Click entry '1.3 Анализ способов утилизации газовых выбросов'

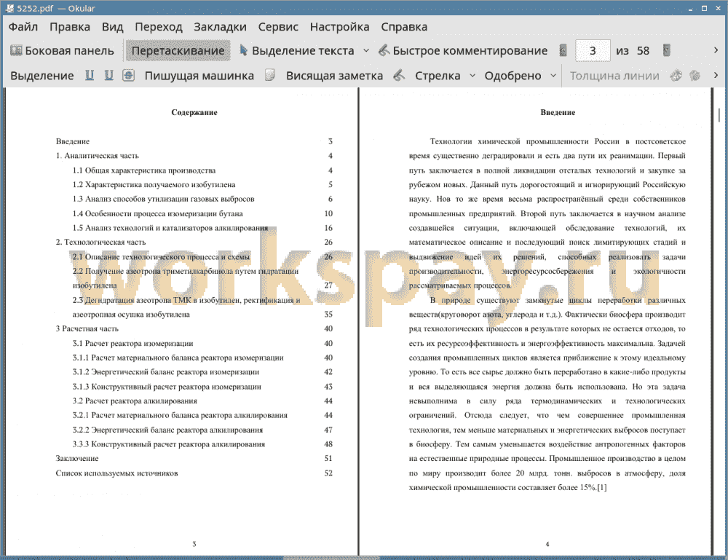(x=163, y=199)
